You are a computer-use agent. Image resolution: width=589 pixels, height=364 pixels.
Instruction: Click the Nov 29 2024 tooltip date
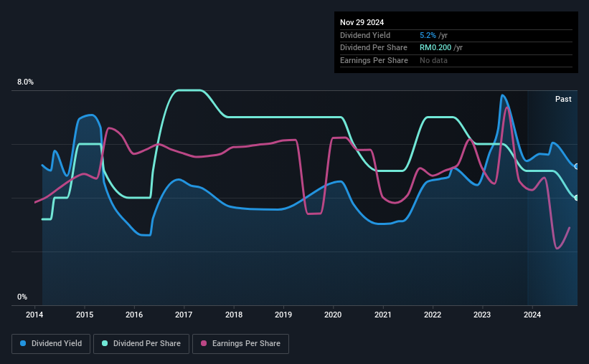[x=362, y=22]
